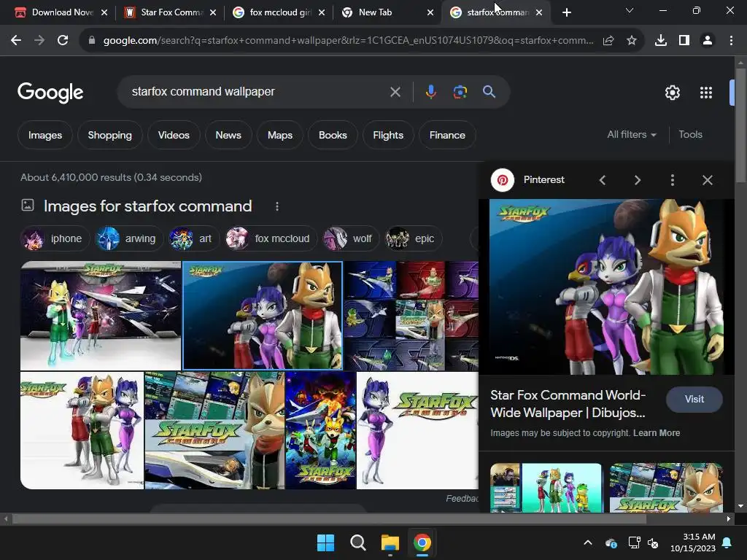Filter results by Shopping
The image size is (747, 560).
tap(109, 135)
